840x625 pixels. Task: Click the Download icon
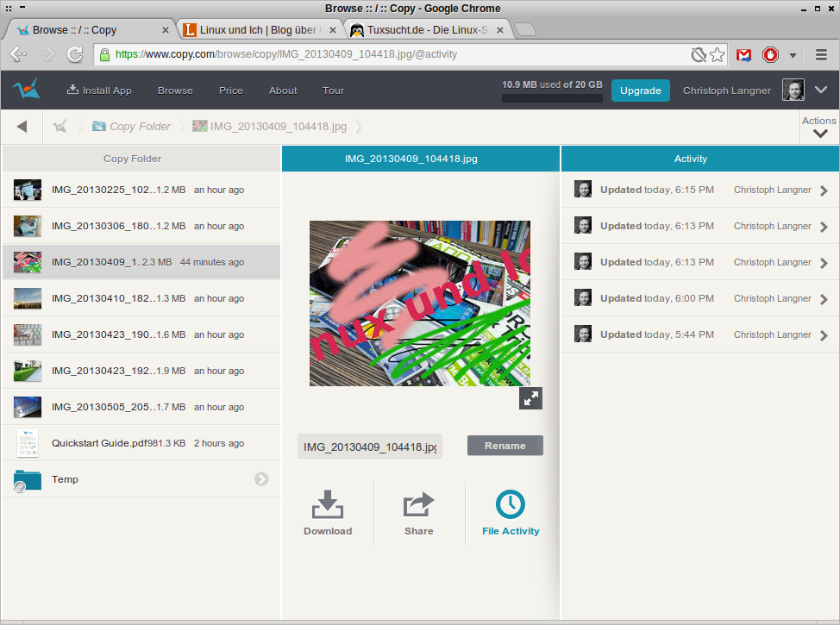click(x=328, y=504)
